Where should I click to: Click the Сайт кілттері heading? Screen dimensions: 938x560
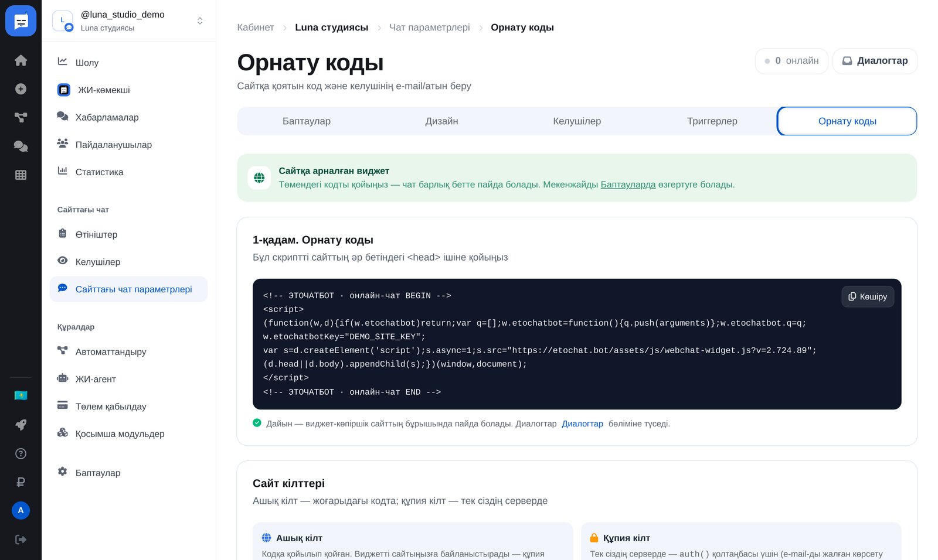tap(288, 483)
